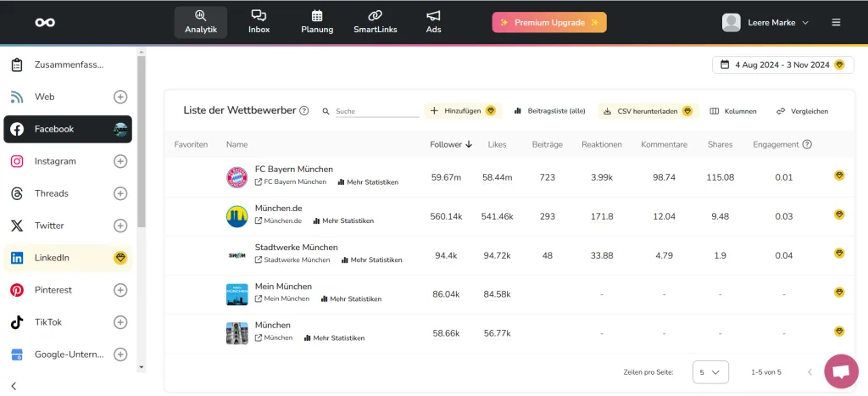Click the plus icon next to Instagram

click(x=120, y=161)
